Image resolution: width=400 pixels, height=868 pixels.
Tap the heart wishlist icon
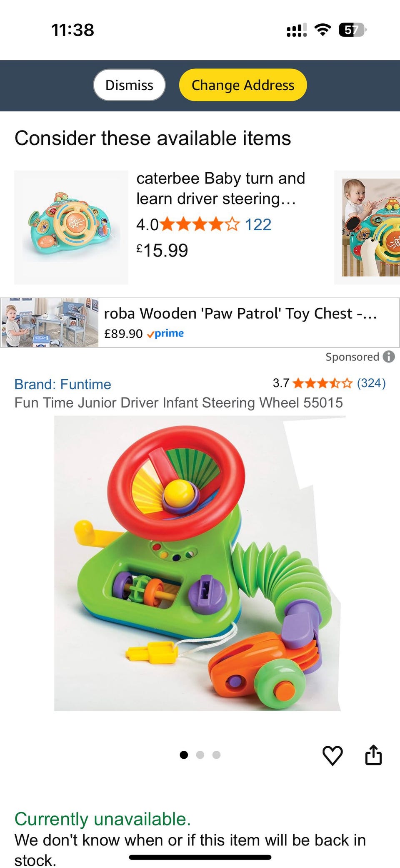click(x=332, y=755)
